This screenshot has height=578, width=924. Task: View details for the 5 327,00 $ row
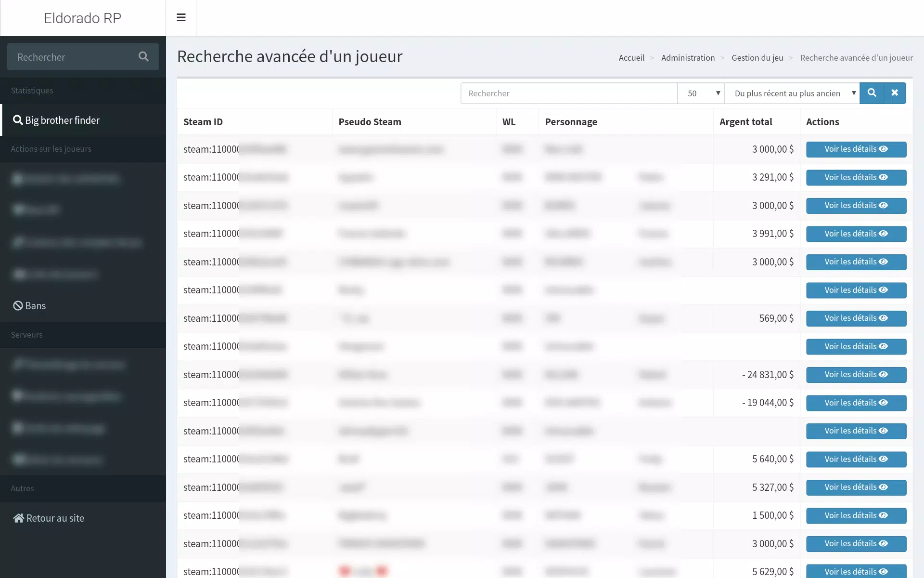click(x=856, y=487)
